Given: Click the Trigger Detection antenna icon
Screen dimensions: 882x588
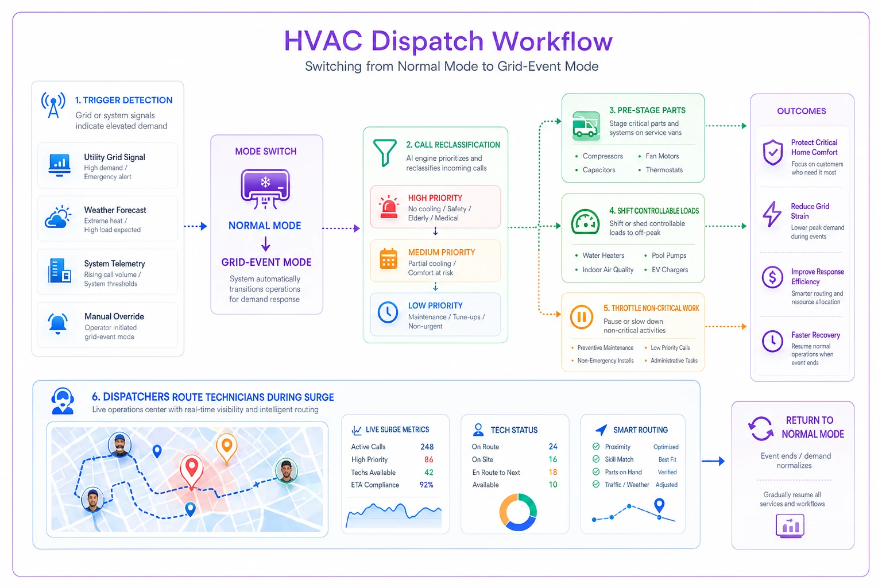Looking at the screenshot, I should click(53, 105).
